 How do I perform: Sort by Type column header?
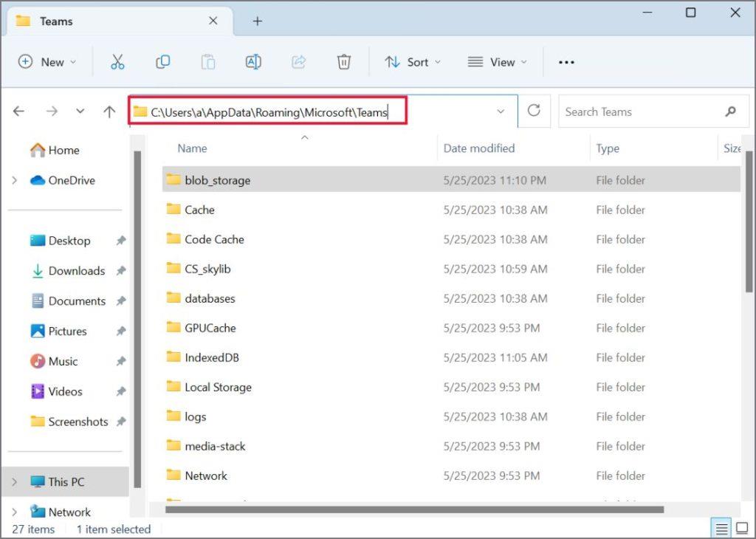[608, 148]
